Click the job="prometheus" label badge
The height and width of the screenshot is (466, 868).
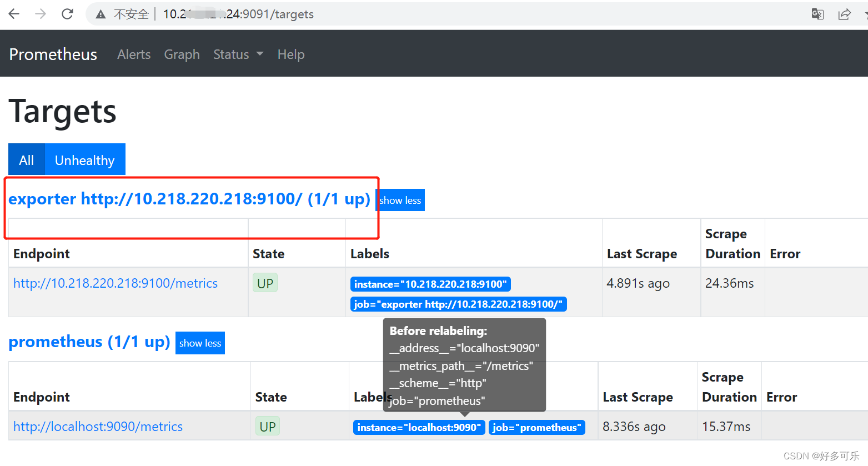click(x=537, y=428)
